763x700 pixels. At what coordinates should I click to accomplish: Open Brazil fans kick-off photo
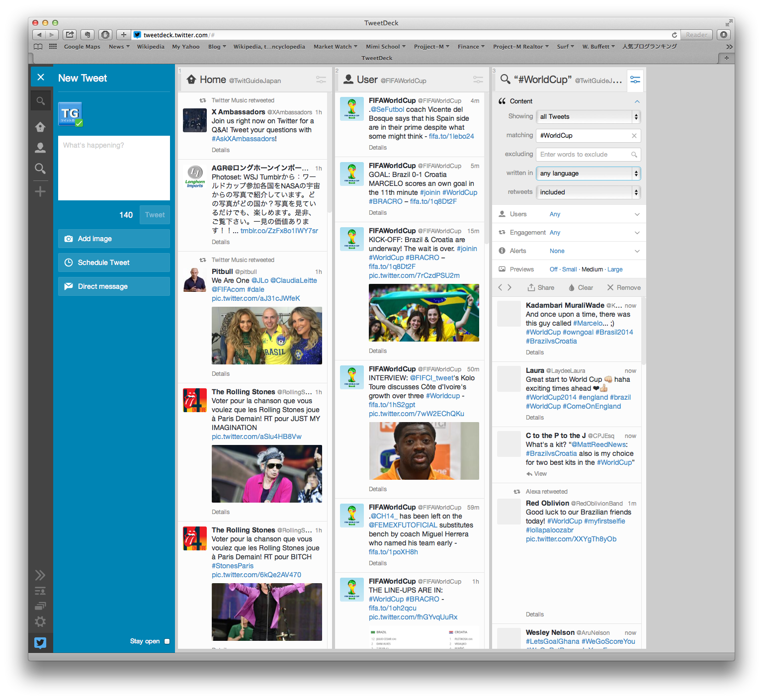coord(424,313)
